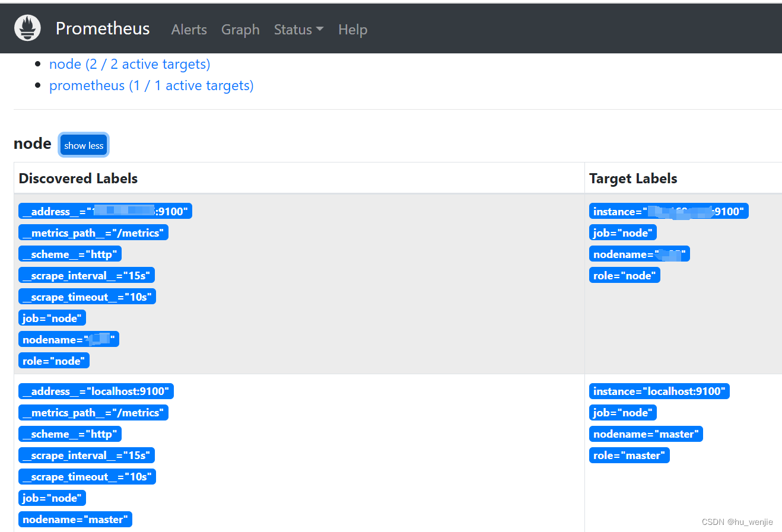Select localhost row target job="node" label
This screenshot has height=532, width=782.
click(x=623, y=412)
